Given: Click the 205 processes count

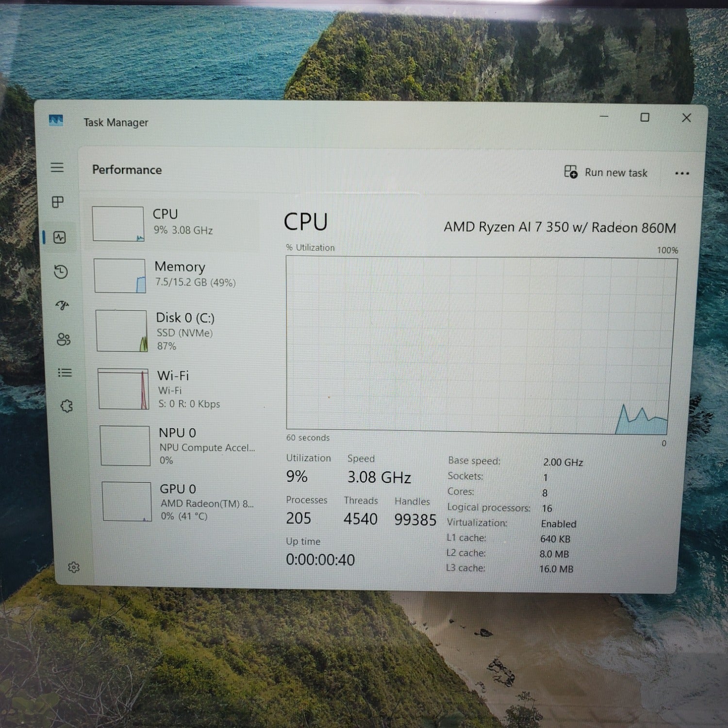Looking at the screenshot, I should [298, 518].
